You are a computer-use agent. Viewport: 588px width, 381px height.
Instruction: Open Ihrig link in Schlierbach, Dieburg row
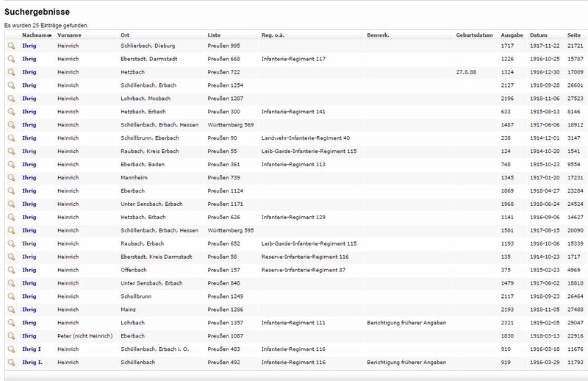click(29, 46)
